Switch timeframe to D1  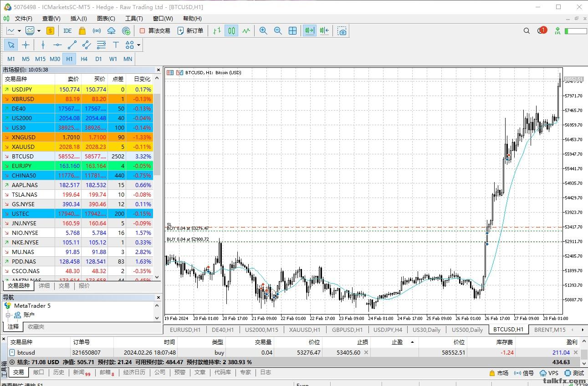(x=98, y=59)
